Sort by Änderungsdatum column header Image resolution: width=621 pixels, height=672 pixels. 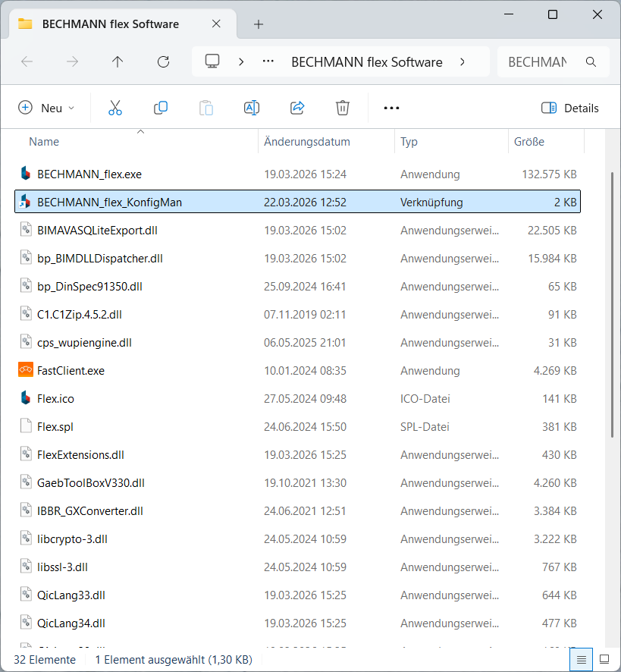tap(306, 142)
